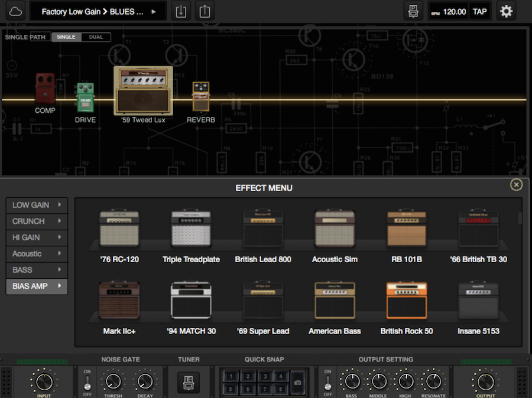Expand the HI GAIN category
Image resolution: width=532 pixels, height=398 pixels.
(x=37, y=237)
